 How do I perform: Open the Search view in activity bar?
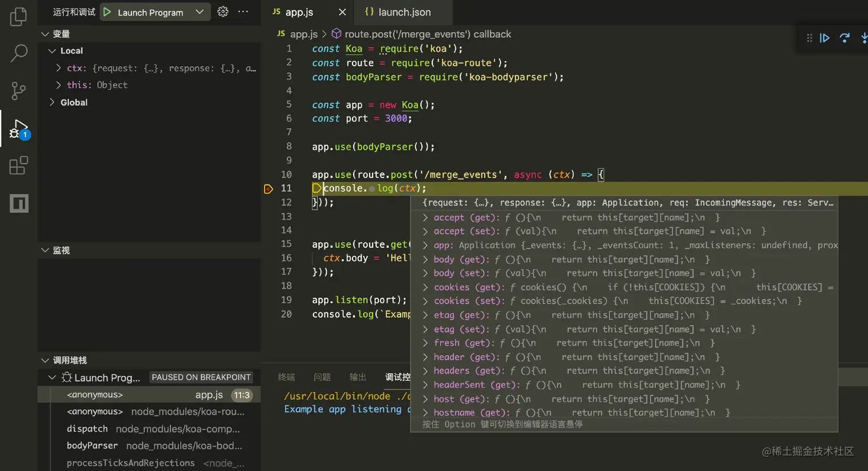[x=18, y=53]
